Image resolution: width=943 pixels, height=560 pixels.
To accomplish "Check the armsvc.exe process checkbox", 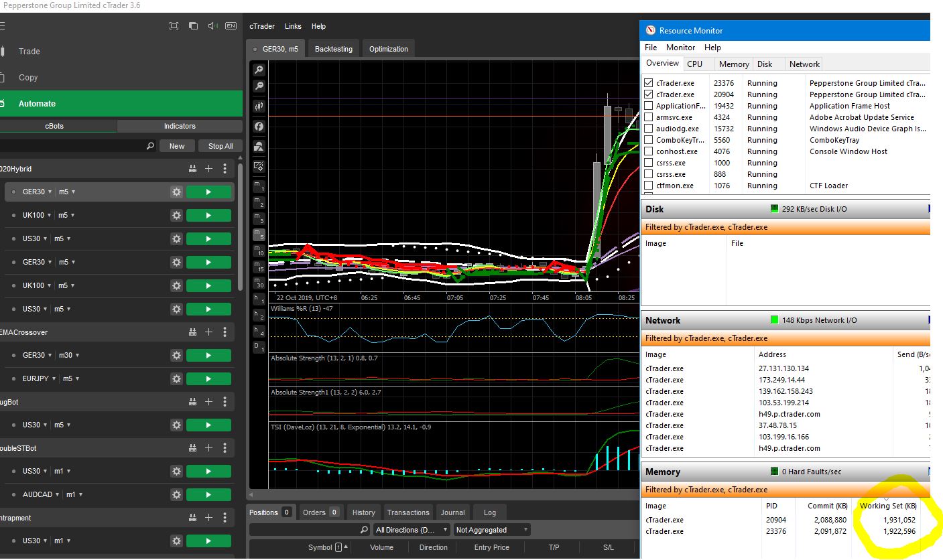I will click(648, 117).
